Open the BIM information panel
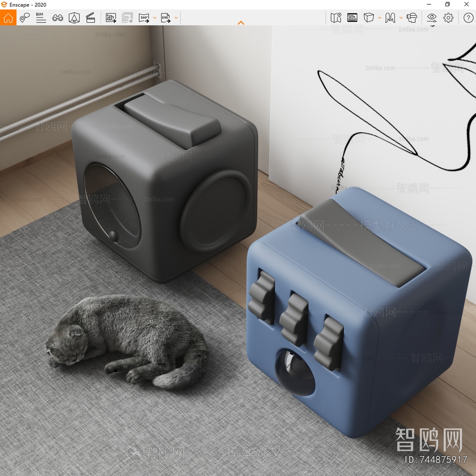 [41, 18]
